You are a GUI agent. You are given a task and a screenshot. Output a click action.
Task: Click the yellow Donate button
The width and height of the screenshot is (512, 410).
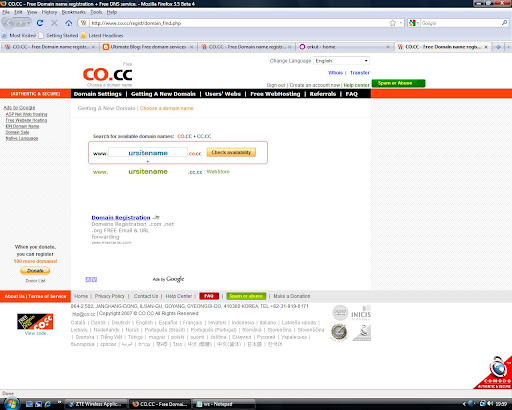tap(35, 271)
